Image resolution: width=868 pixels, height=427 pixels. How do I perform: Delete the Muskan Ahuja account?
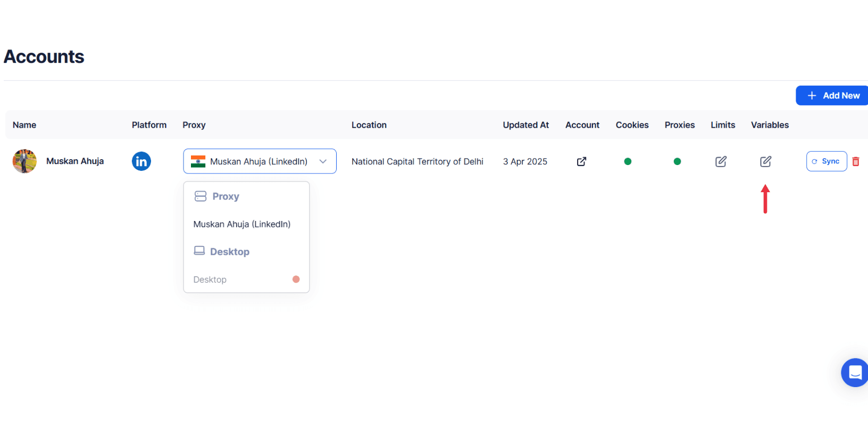click(x=856, y=161)
